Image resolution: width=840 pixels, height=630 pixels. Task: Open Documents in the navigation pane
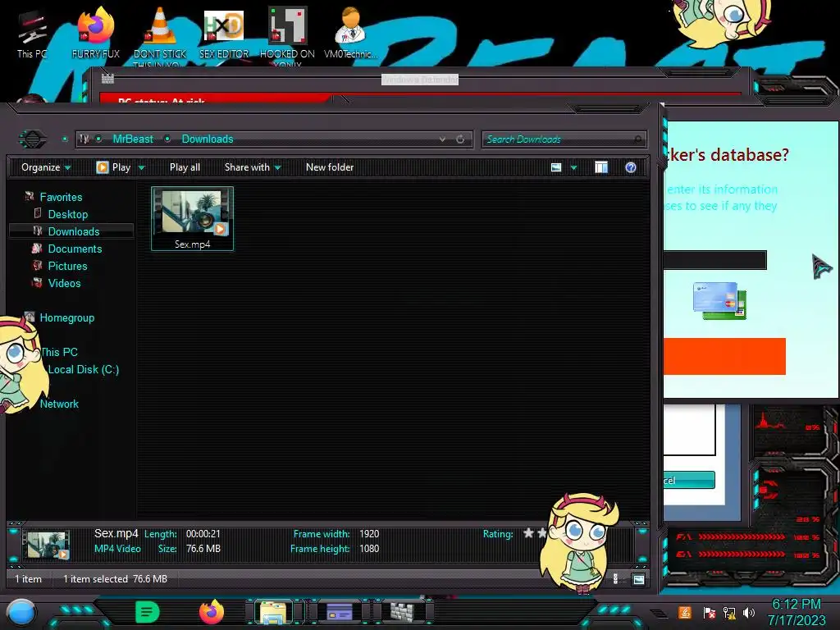click(75, 249)
